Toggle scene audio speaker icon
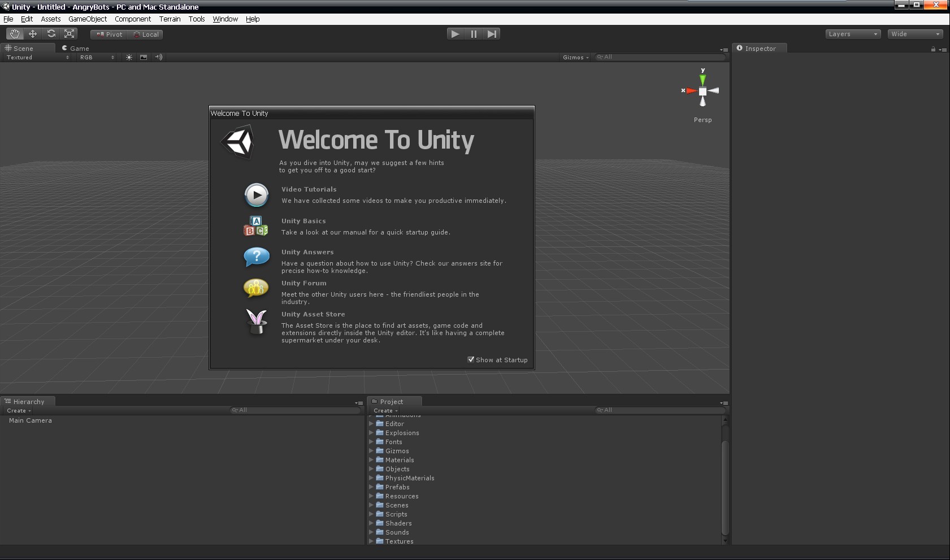 pyautogui.click(x=159, y=57)
